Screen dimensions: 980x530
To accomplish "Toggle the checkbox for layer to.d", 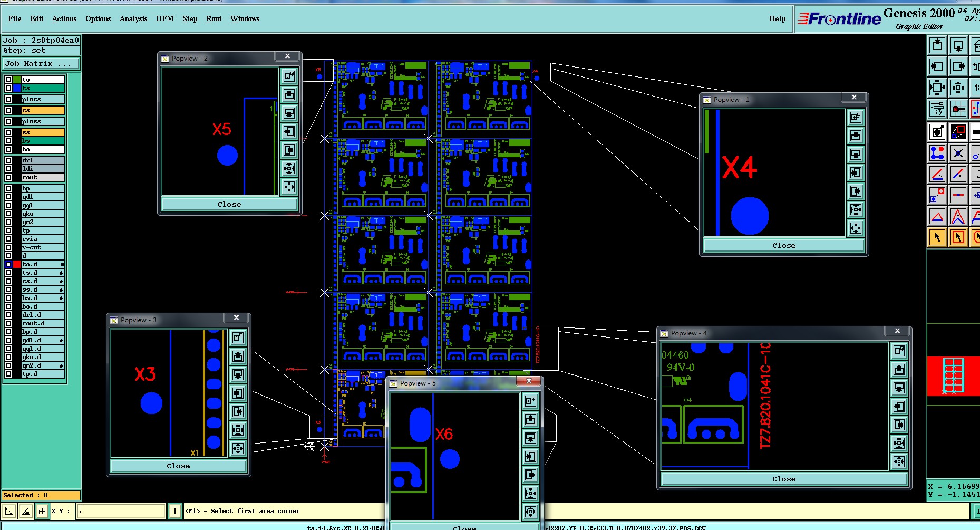I will pos(8,264).
